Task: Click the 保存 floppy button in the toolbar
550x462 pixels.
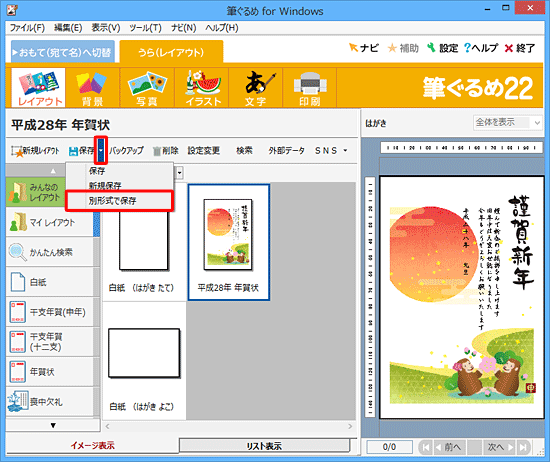Action: [82, 151]
